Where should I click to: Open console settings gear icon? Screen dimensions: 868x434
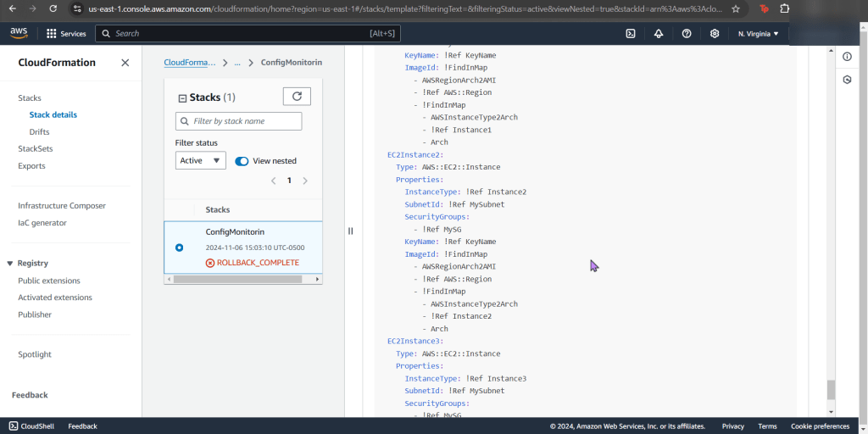715,34
